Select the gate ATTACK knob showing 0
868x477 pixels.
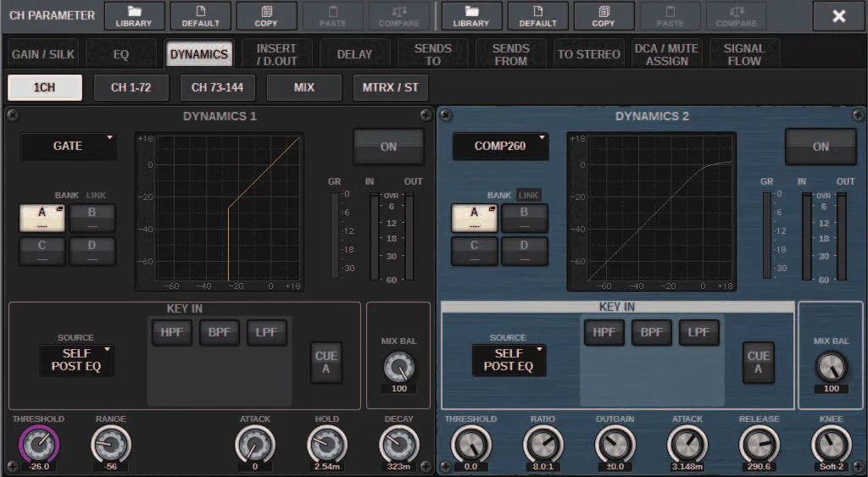coord(255,444)
